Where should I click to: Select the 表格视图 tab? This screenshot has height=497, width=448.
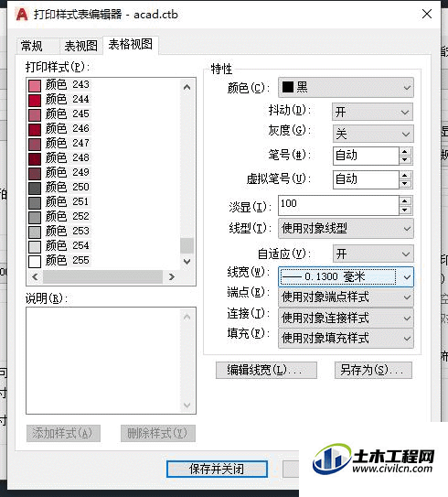[x=131, y=45]
